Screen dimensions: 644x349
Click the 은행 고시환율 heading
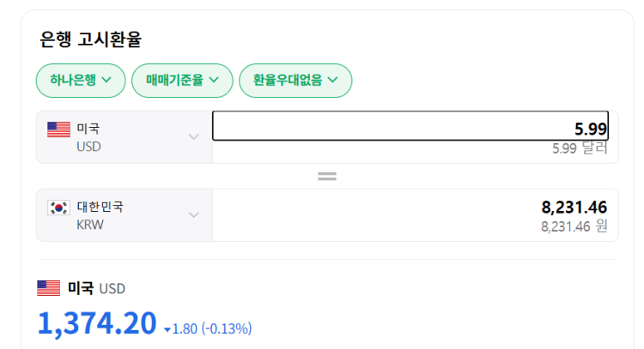pyautogui.click(x=90, y=39)
